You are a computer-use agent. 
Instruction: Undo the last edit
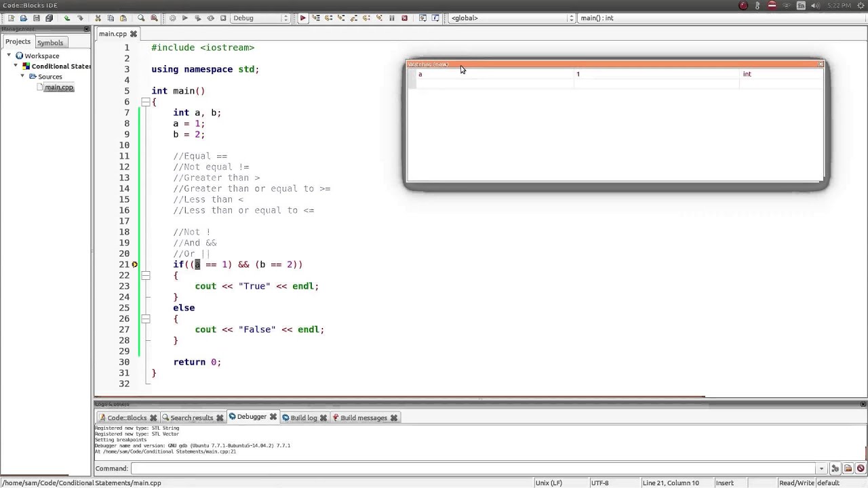(67, 18)
